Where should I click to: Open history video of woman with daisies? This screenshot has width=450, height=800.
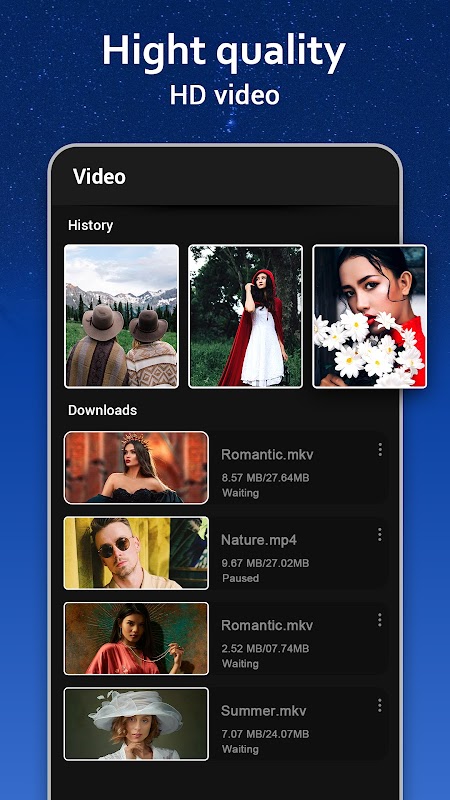tap(369, 316)
